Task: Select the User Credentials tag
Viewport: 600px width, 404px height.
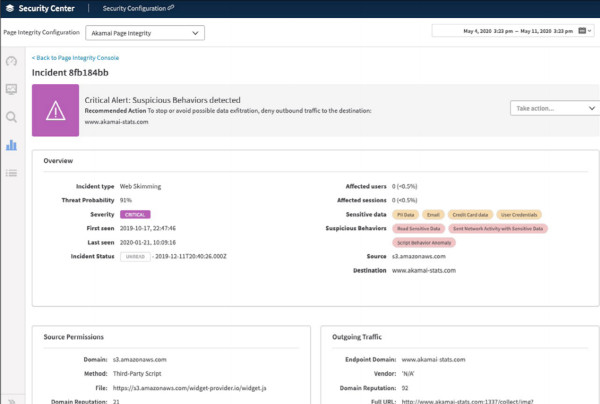Action: (x=519, y=215)
